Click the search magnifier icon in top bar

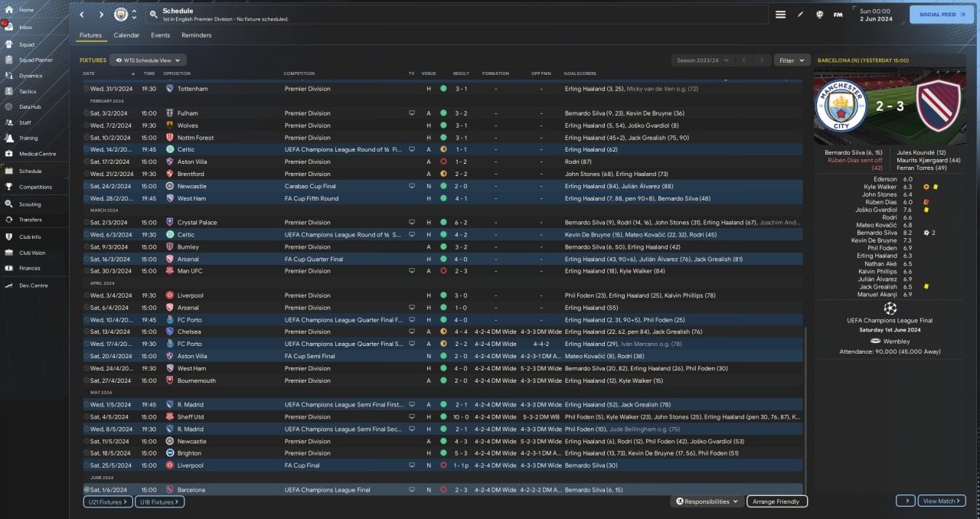153,15
